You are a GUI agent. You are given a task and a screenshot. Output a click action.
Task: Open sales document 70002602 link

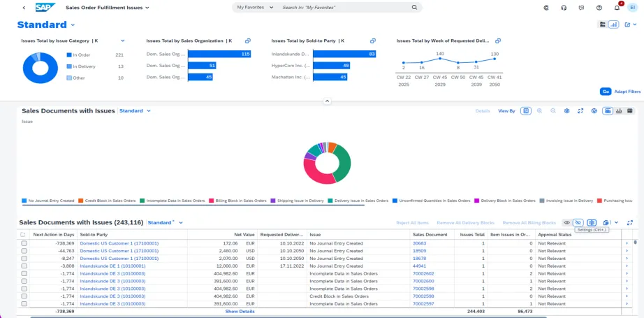(x=423, y=273)
